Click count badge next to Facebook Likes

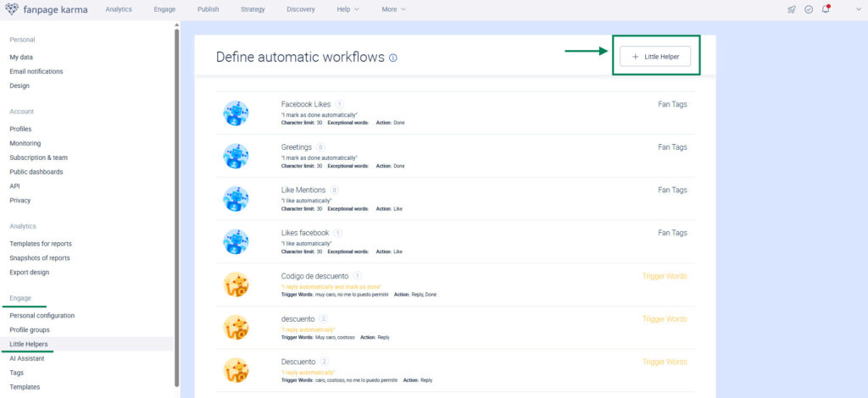coord(339,104)
